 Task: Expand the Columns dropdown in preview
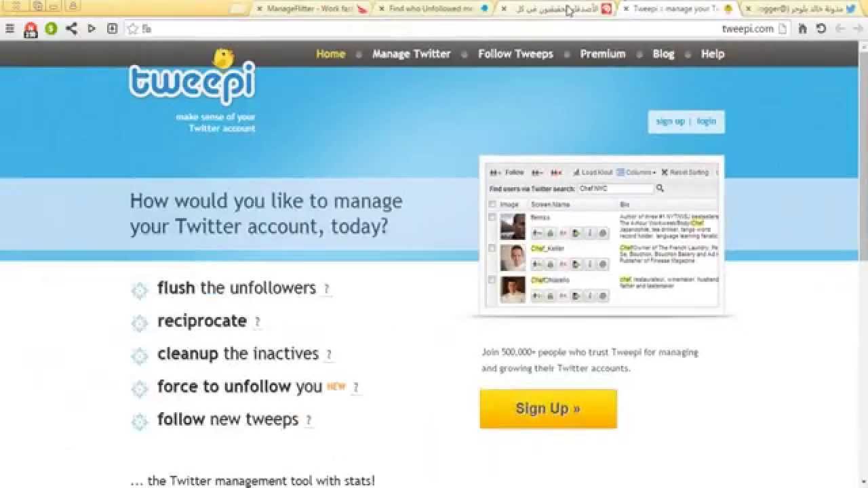pyautogui.click(x=636, y=172)
